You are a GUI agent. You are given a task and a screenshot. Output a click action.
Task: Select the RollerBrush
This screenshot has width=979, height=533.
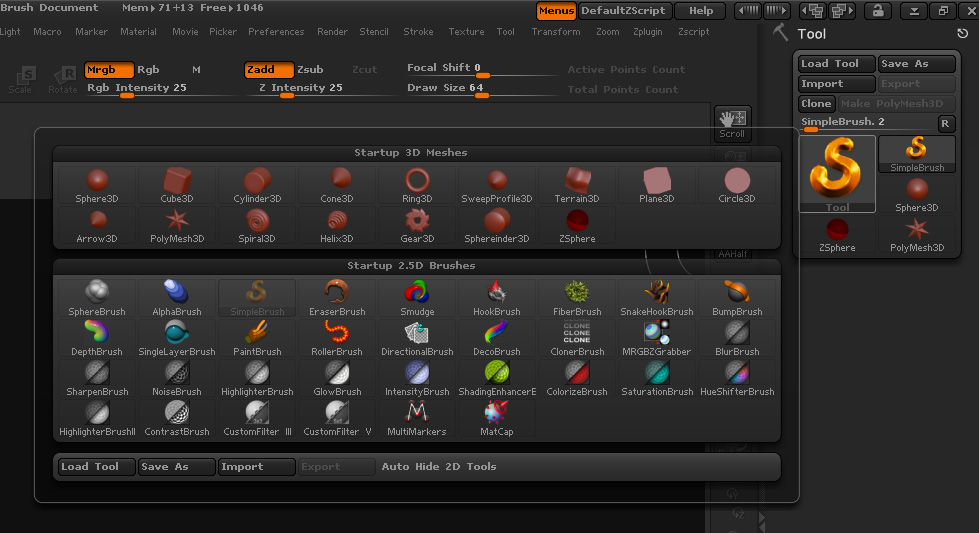point(337,339)
